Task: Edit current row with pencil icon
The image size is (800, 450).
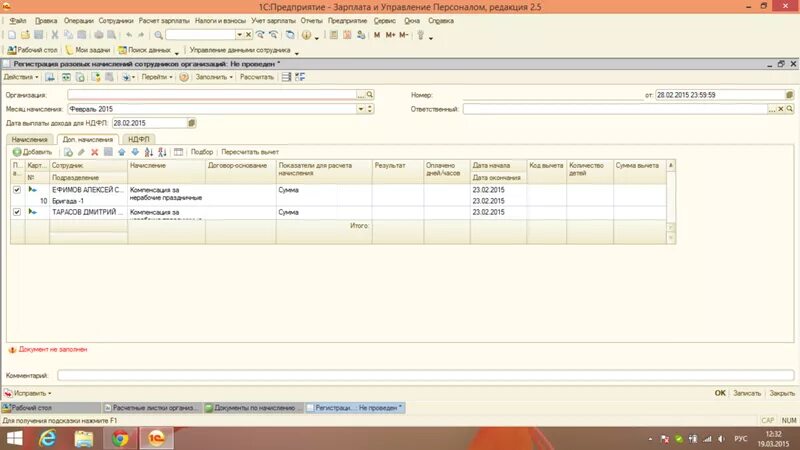Action: coord(81,152)
